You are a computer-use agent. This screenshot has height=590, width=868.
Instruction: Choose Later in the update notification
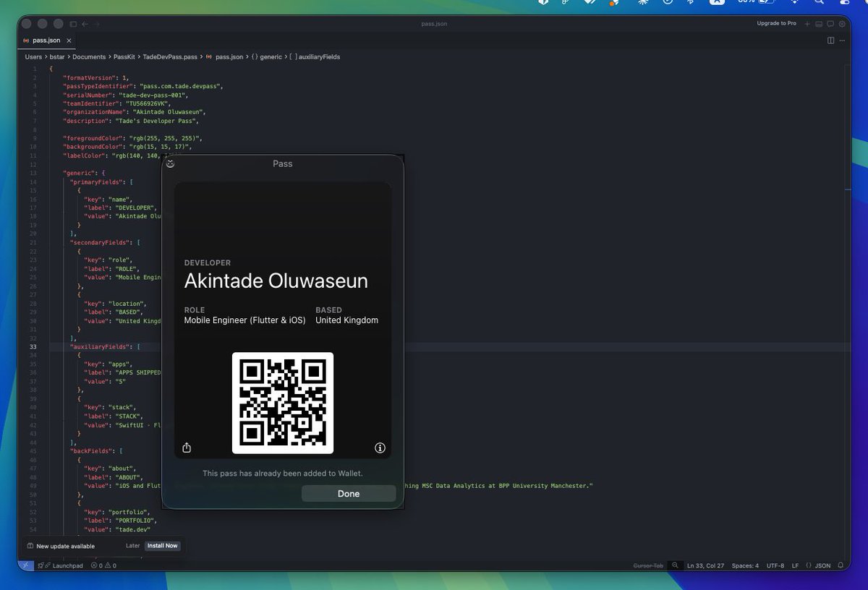pos(132,546)
